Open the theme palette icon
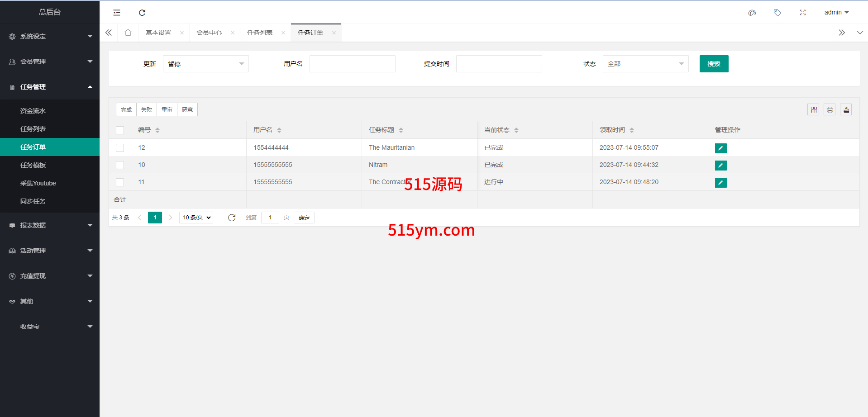Image resolution: width=868 pixels, height=417 pixels. pyautogui.click(x=752, y=13)
